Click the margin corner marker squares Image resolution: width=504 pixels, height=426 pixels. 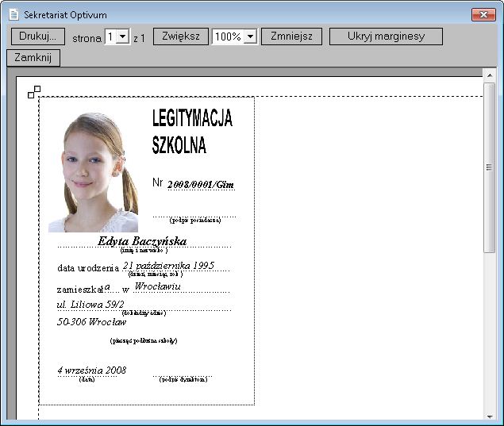click(x=34, y=92)
